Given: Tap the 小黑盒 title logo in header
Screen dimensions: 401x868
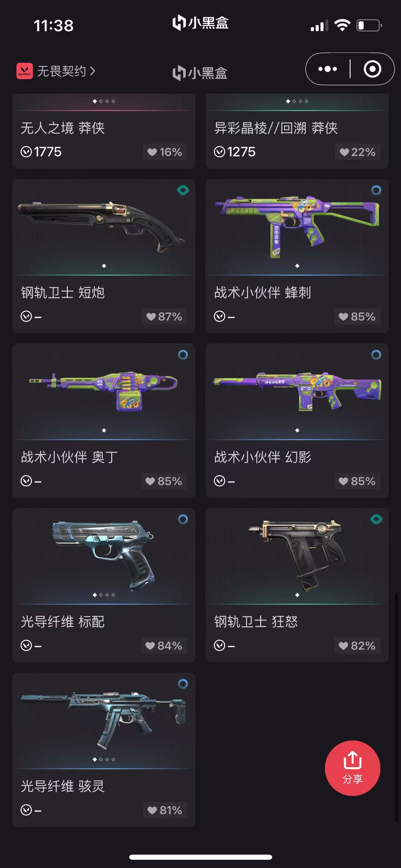Looking at the screenshot, I should 200,73.
